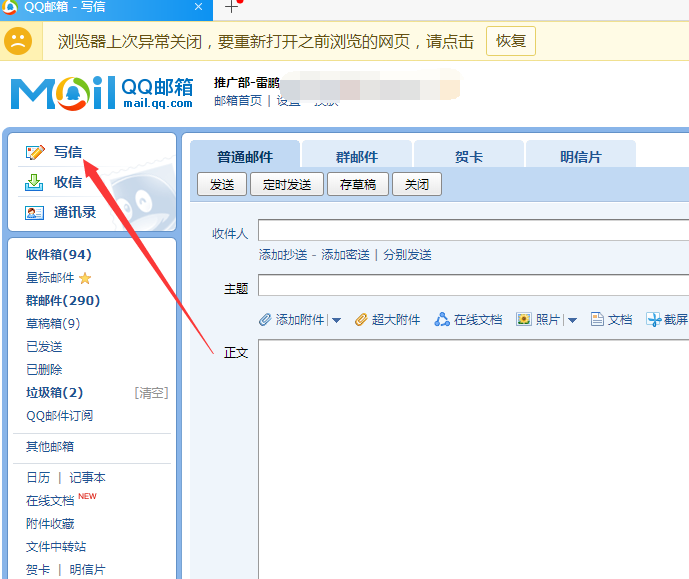
Task: Click the photo icon for 照片
Action: [x=524, y=319]
